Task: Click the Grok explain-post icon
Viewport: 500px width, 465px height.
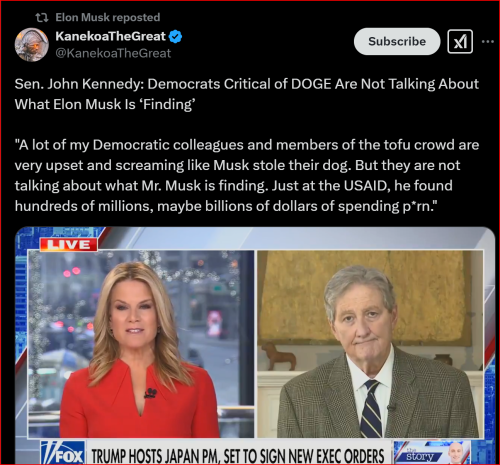Action: 460,42
